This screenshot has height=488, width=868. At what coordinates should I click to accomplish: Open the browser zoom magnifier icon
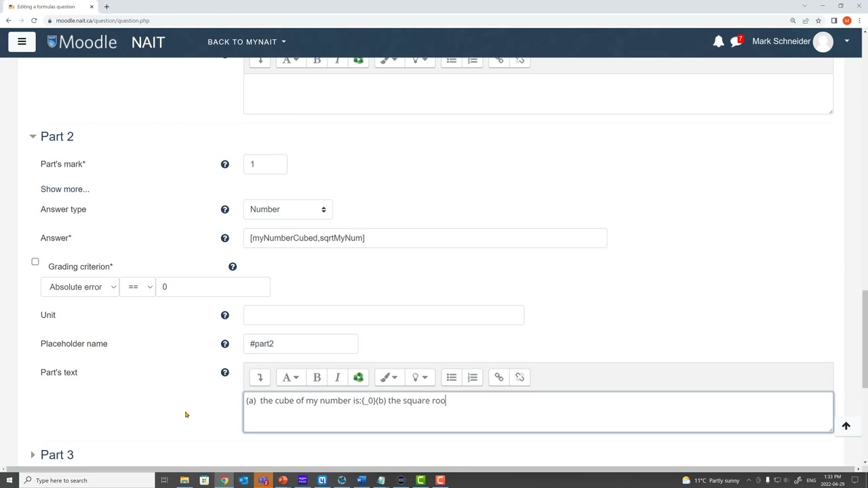point(793,20)
